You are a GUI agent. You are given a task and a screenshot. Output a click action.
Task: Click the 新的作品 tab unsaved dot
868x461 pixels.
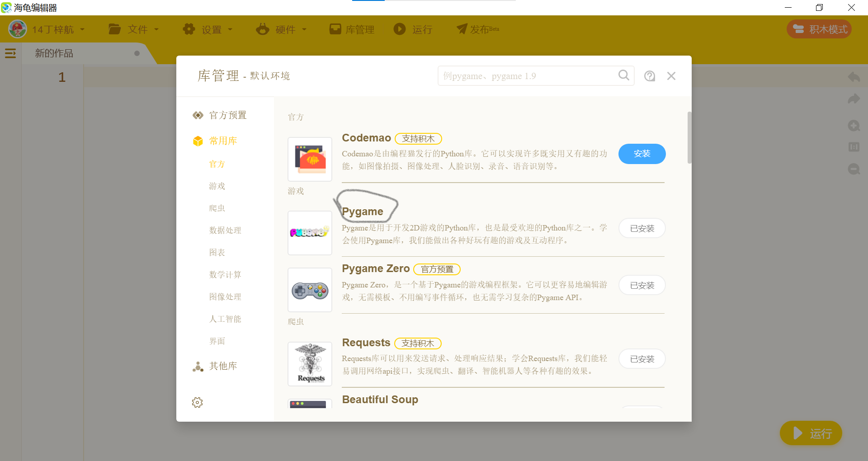(137, 53)
